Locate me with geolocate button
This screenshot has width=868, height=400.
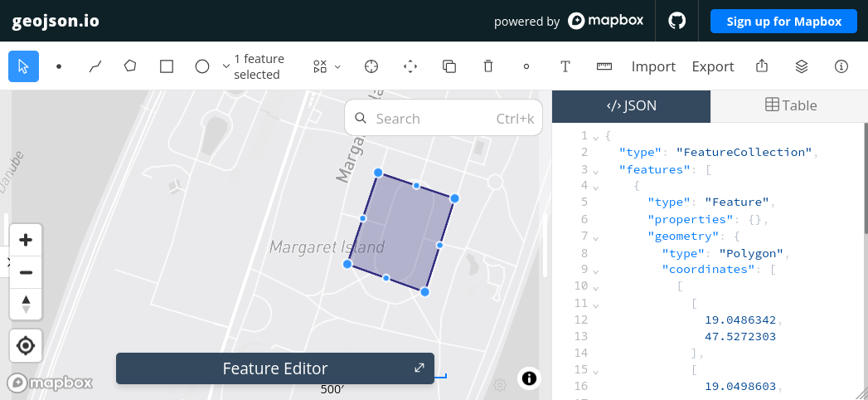[x=26, y=346]
